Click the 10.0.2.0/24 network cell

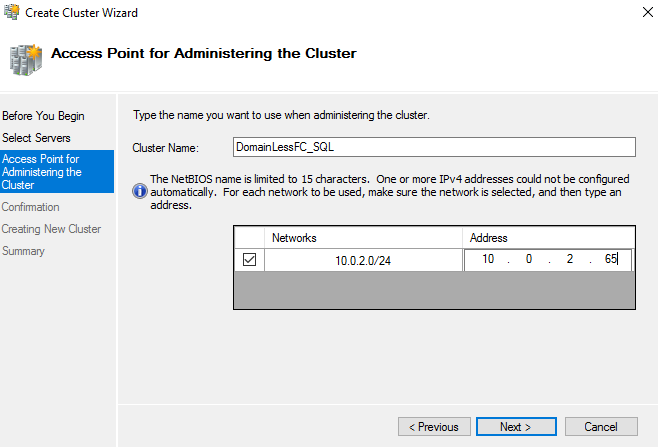363,260
